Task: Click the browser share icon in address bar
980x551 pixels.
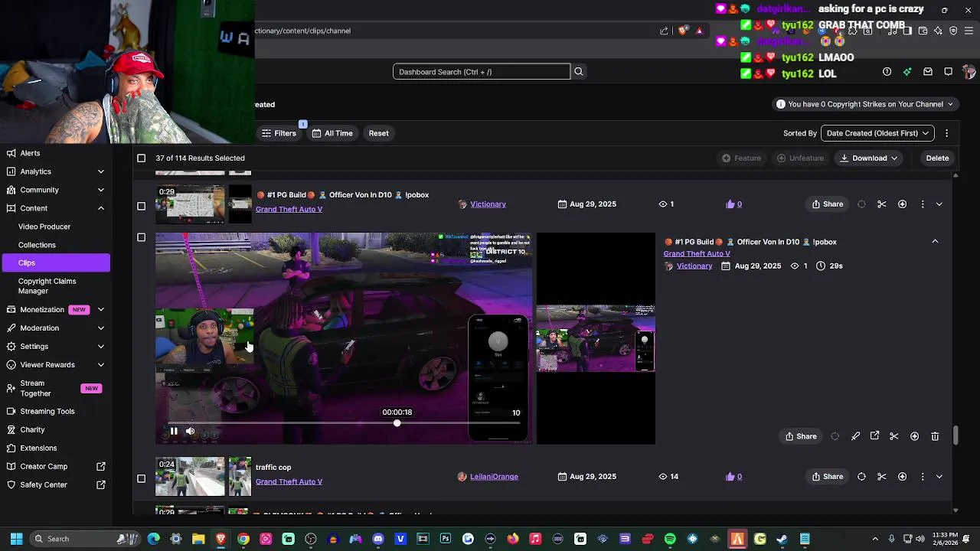Action: [x=664, y=31]
